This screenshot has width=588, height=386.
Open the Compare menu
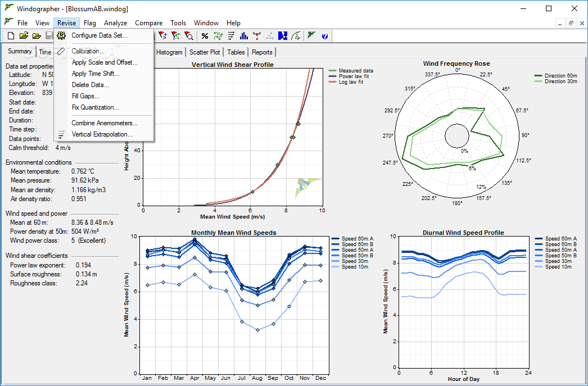[149, 23]
